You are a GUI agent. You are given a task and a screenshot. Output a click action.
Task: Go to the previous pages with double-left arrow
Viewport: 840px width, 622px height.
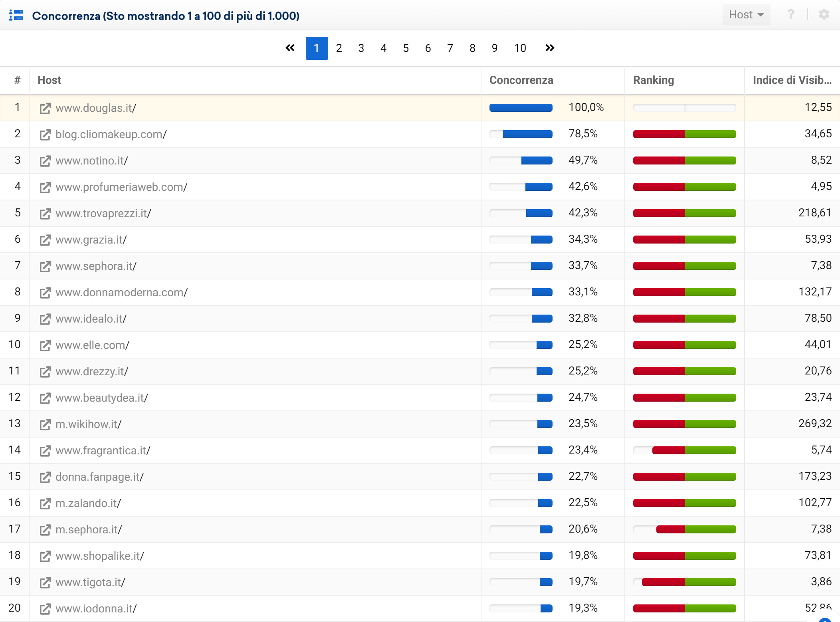290,48
